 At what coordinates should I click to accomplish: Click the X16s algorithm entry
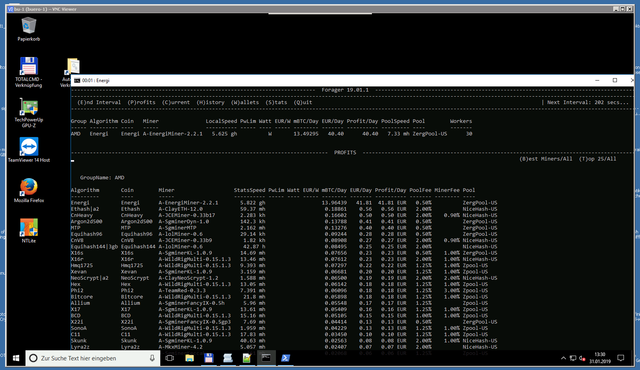click(x=78, y=253)
